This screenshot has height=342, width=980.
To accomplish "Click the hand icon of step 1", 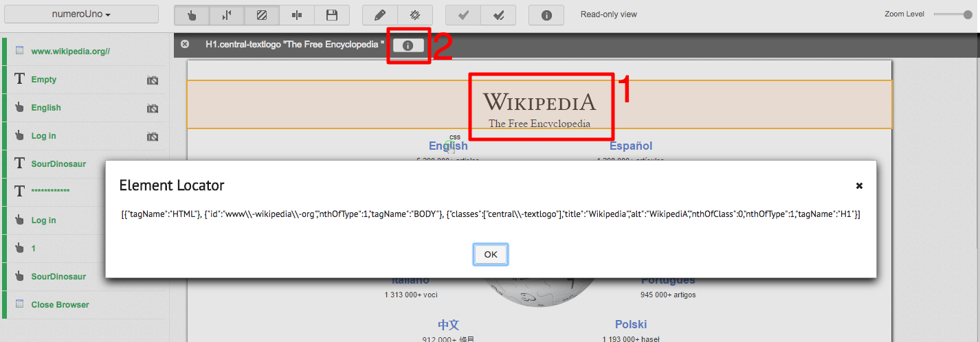I will pos(19,248).
